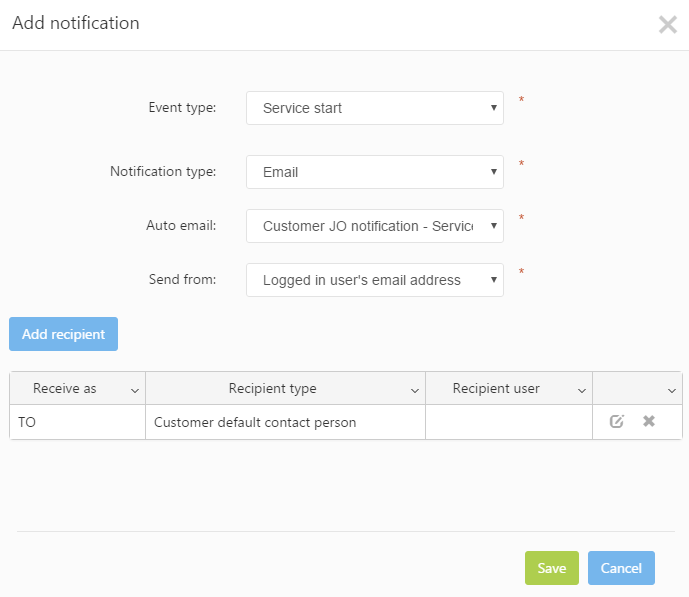Open the Recipient type column chevron menu
Viewport: 689px width, 597px height.
point(415,390)
